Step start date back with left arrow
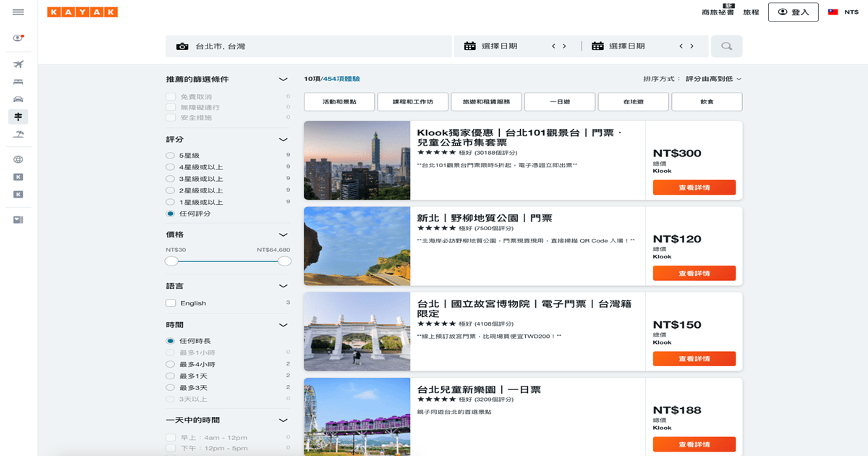The height and width of the screenshot is (456, 868). click(553, 46)
